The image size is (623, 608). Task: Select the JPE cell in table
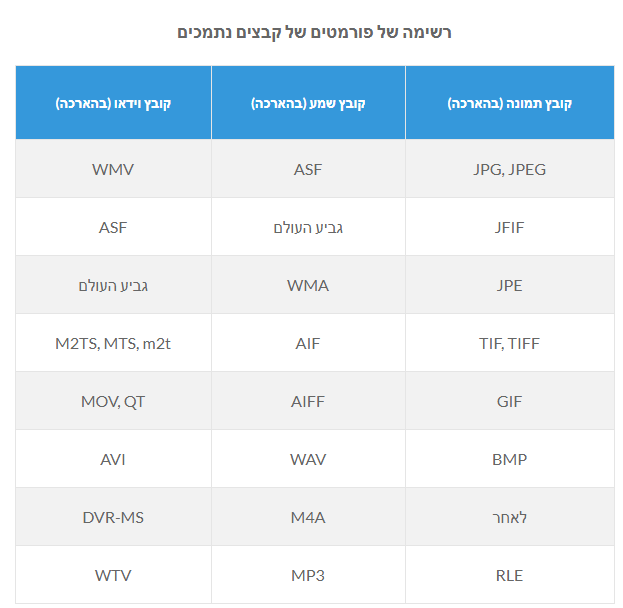[x=509, y=285]
